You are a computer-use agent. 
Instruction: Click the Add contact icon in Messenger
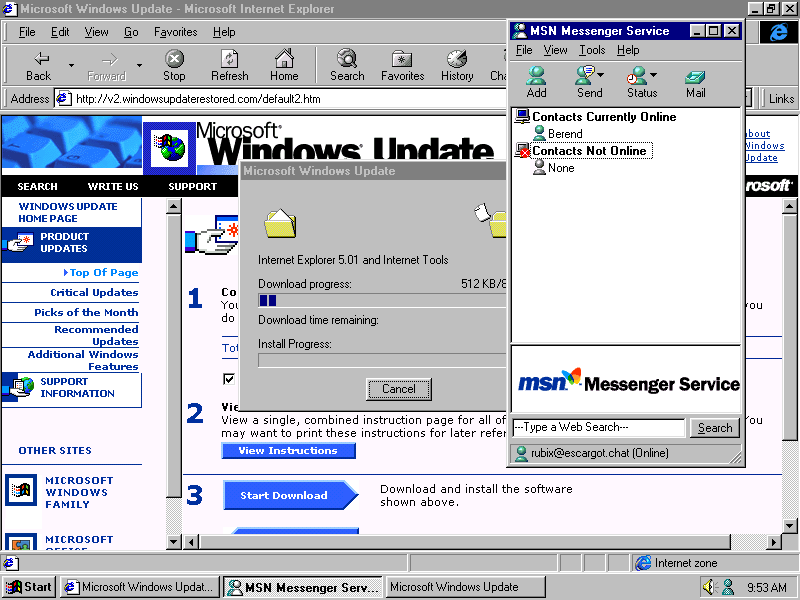pyautogui.click(x=537, y=76)
